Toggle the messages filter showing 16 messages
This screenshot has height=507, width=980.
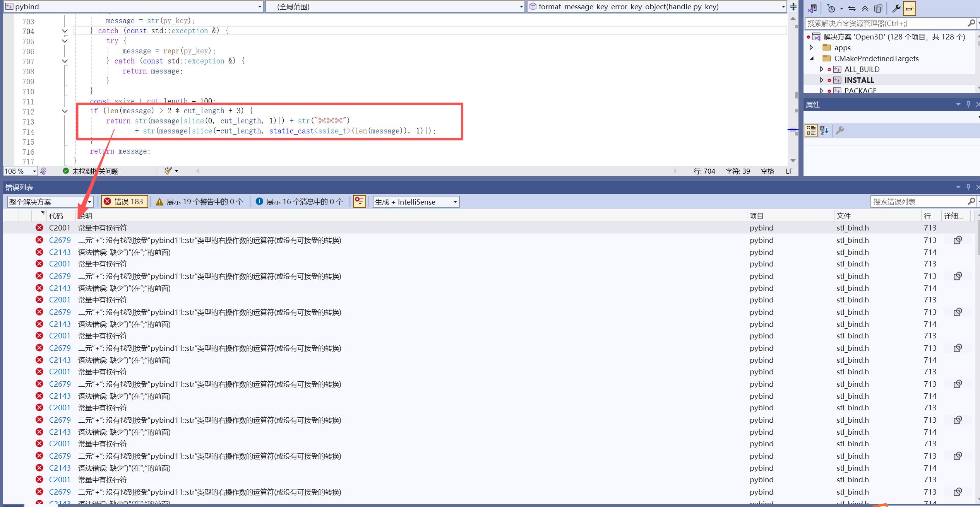click(299, 202)
